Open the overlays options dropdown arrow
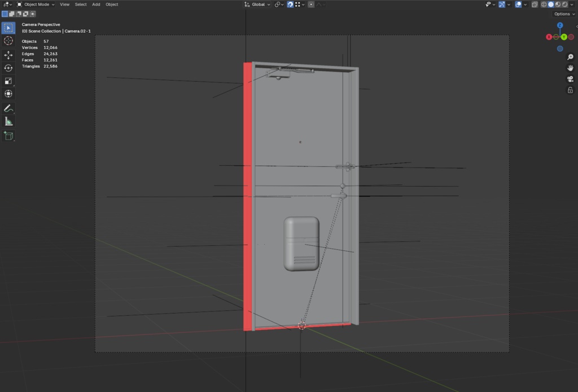578x392 pixels. [x=525, y=5]
